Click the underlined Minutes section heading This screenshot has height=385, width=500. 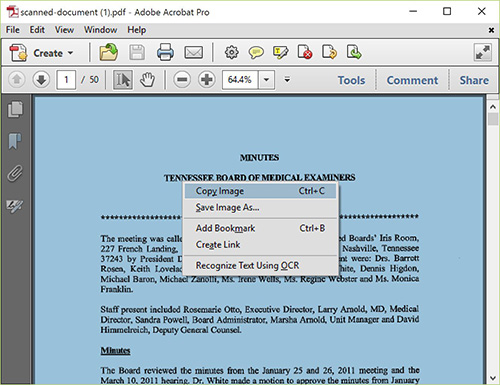[115, 350]
